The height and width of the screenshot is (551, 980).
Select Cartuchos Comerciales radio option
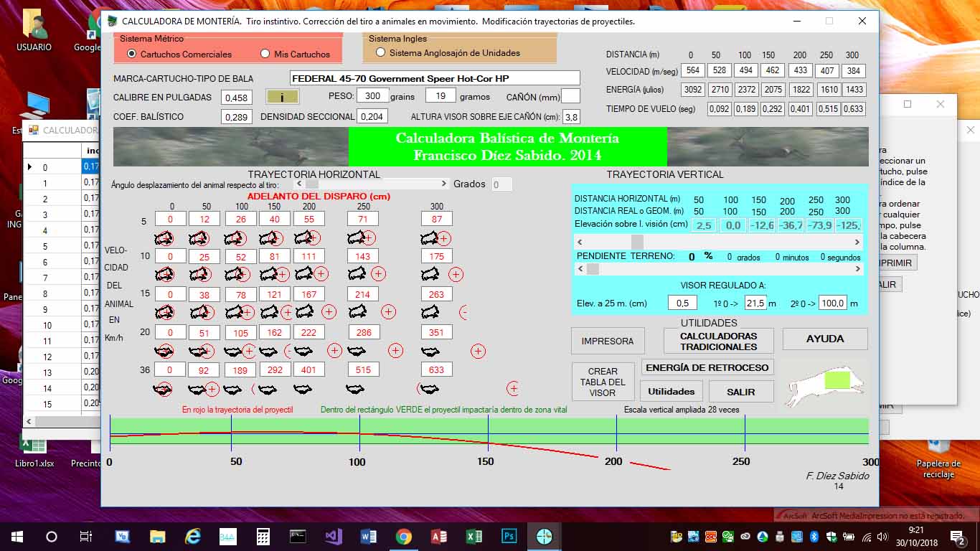[x=132, y=54]
